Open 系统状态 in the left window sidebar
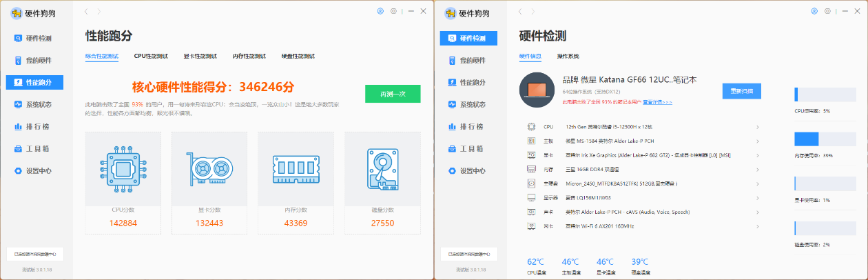 click(x=34, y=105)
